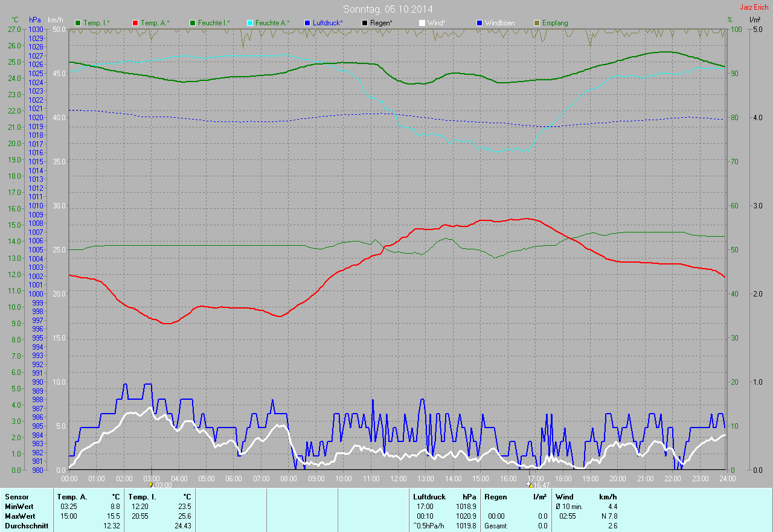
Task: Click the "21:00" tick on the time axis
Action: click(x=645, y=479)
